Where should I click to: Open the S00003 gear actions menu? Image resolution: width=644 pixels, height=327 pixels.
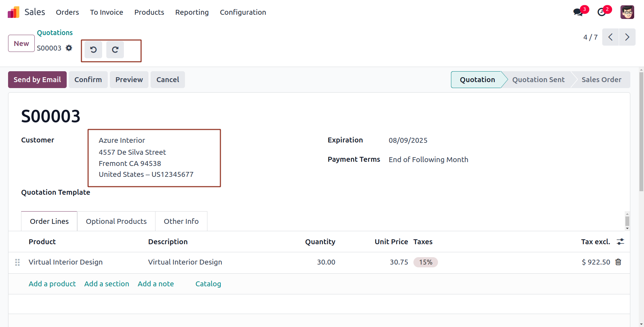pos(69,48)
